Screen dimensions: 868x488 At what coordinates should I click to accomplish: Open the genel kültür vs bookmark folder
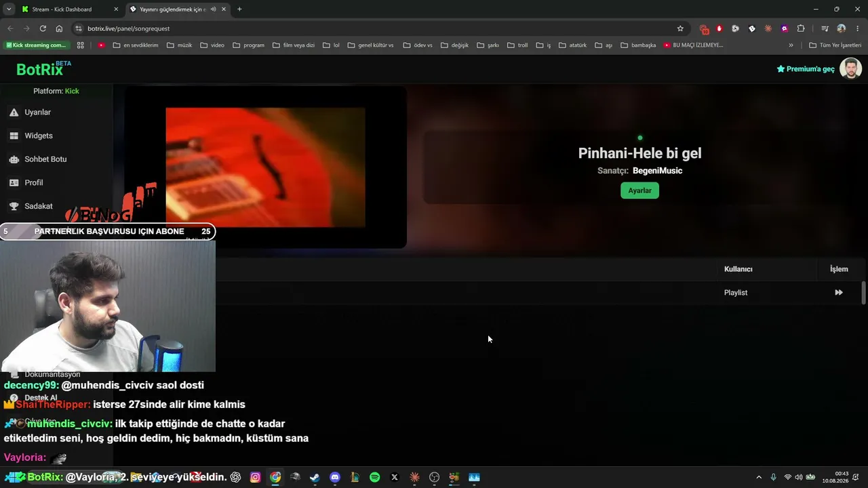click(x=370, y=45)
